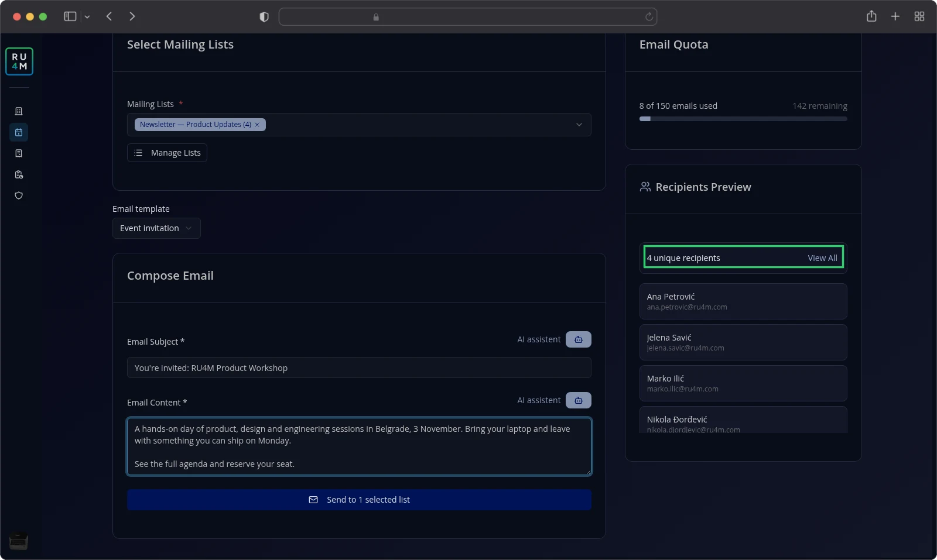This screenshot has height=560, width=937.
Task: Expand the Mailing Lists dropdown chevron
Action: tap(579, 125)
